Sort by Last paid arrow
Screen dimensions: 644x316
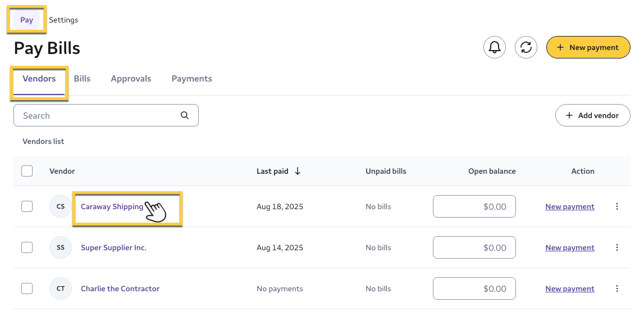point(298,171)
